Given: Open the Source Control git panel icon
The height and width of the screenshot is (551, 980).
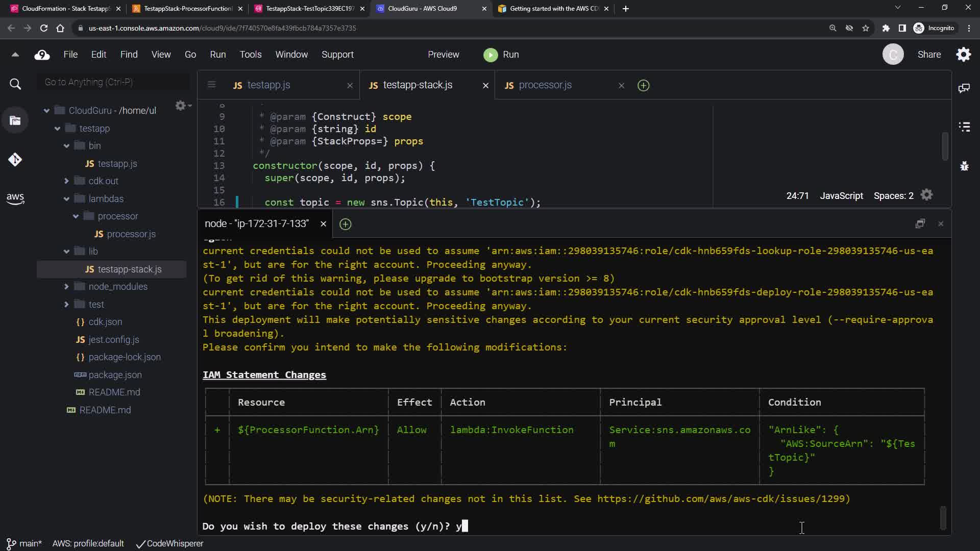Looking at the screenshot, I should click(15, 160).
